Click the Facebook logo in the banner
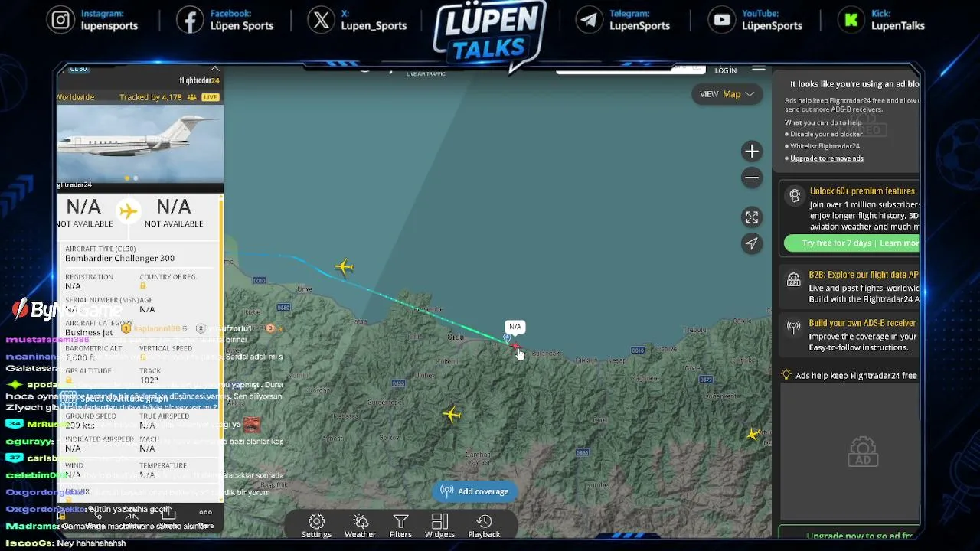The image size is (980, 551). 190,20
